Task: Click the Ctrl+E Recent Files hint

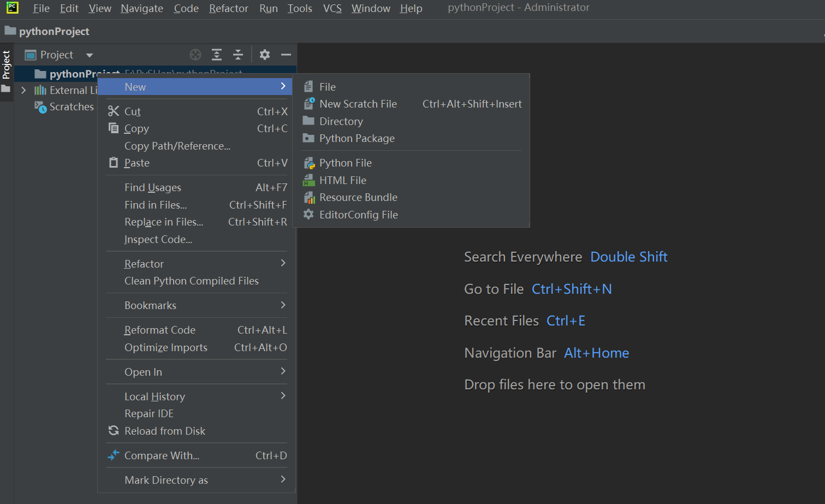Action: click(x=566, y=321)
